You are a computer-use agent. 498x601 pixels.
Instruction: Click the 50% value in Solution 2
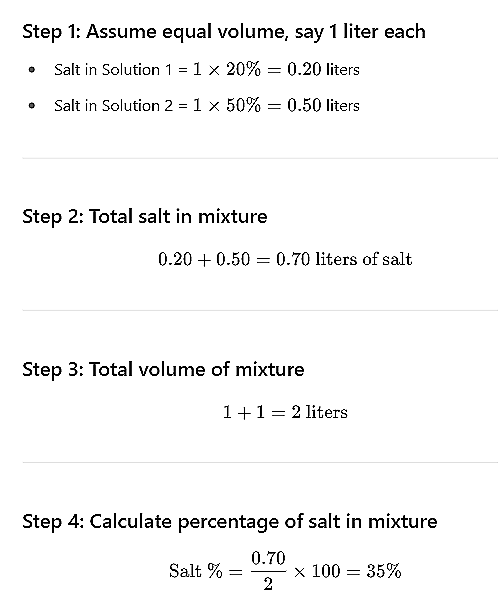(x=243, y=105)
